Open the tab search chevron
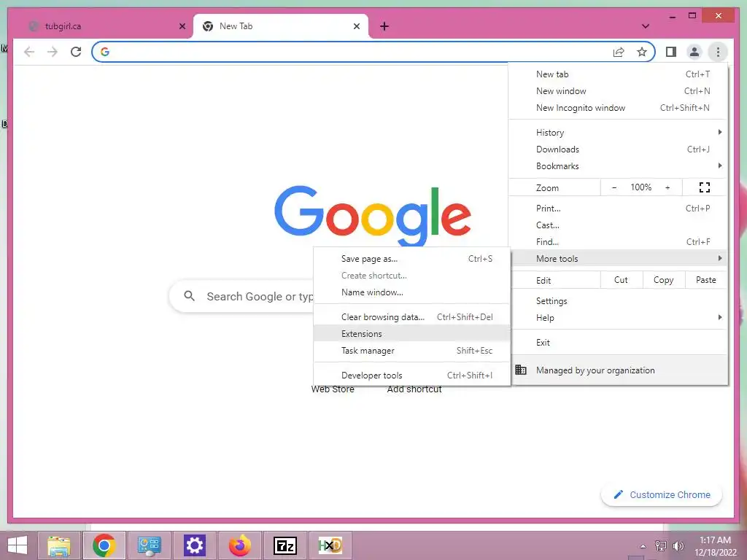747x560 pixels. (x=645, y=26)
